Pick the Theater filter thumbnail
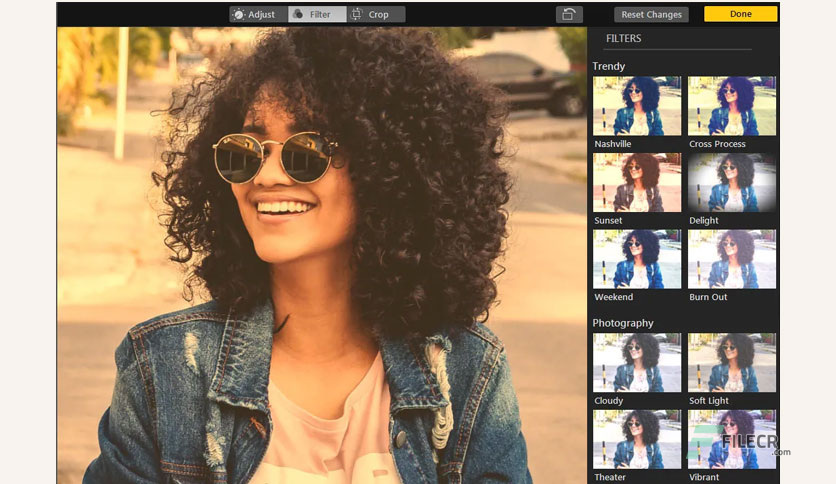Screen dimensions: 836x484 point(637,439)
